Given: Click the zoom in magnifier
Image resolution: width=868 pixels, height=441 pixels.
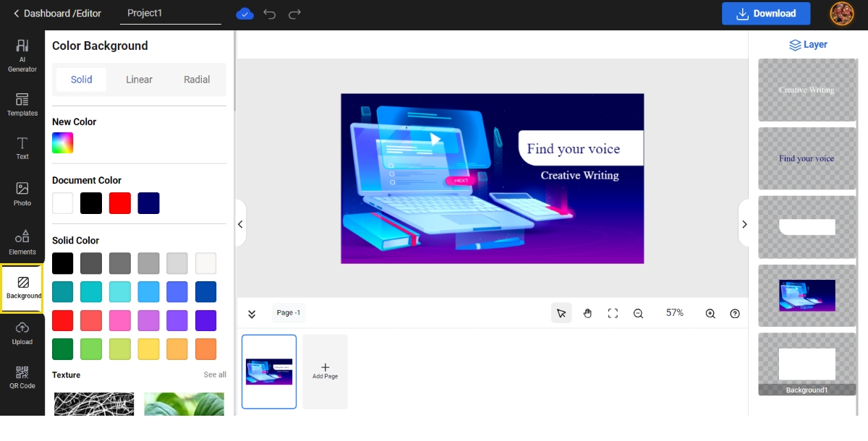Looking at the screenshot, I should 710,313.
